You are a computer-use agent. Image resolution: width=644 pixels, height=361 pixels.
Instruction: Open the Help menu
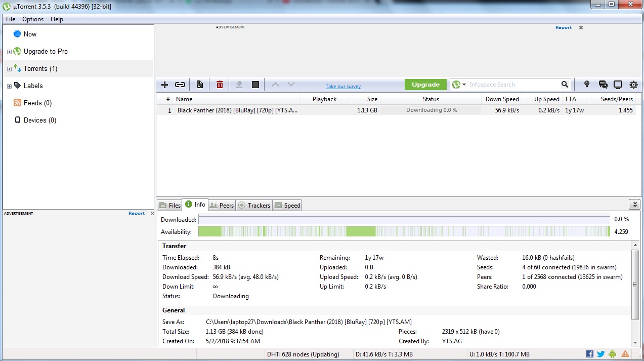[x=57, y=19]
